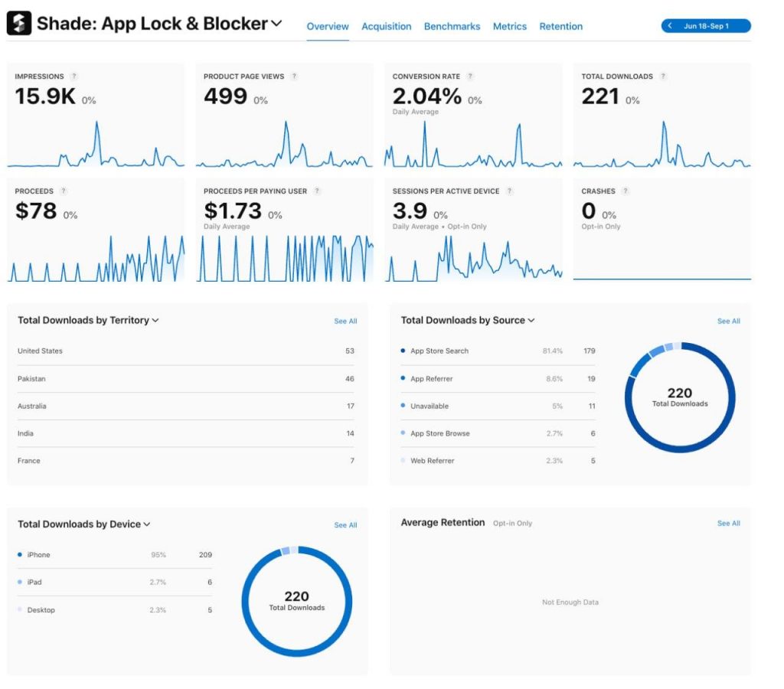
Task: Click the Unavailable source label
Action: (x=430, y=406)
